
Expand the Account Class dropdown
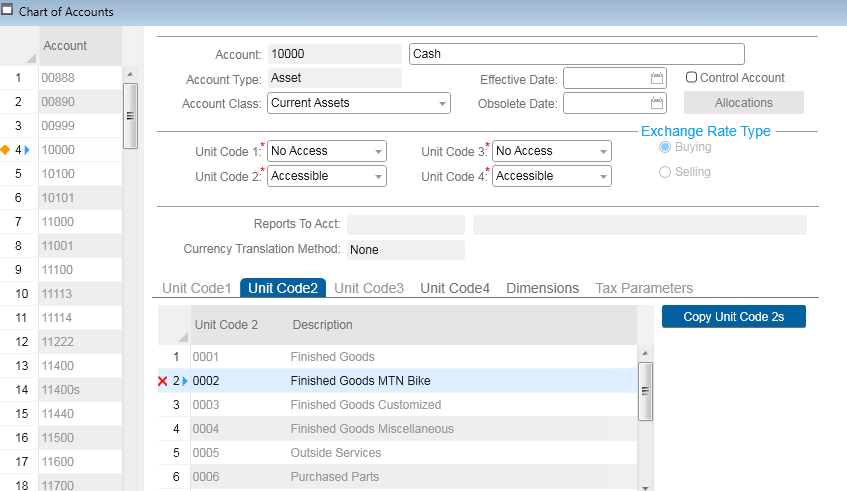(442, 103)
